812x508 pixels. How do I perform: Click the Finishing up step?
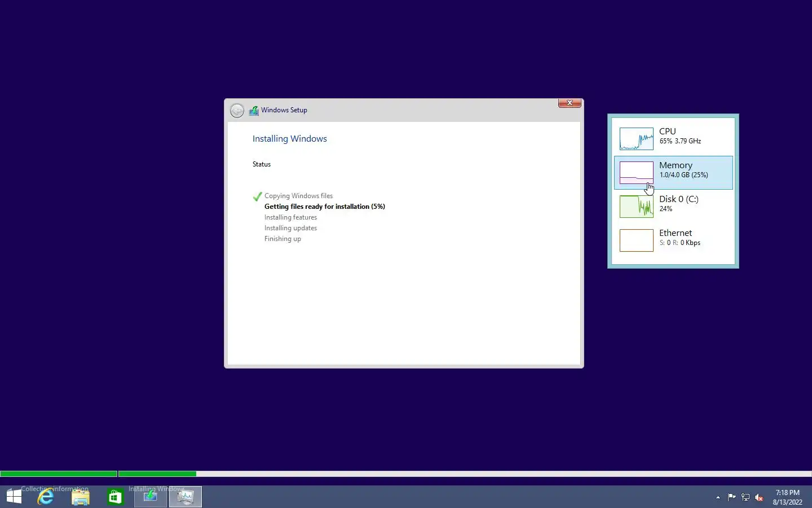(x=283, y=239)
